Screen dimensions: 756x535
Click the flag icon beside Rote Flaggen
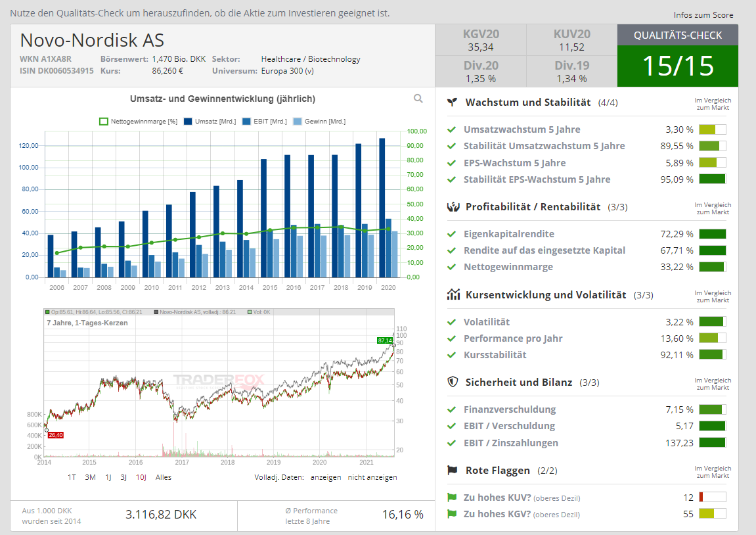[452, 471]
